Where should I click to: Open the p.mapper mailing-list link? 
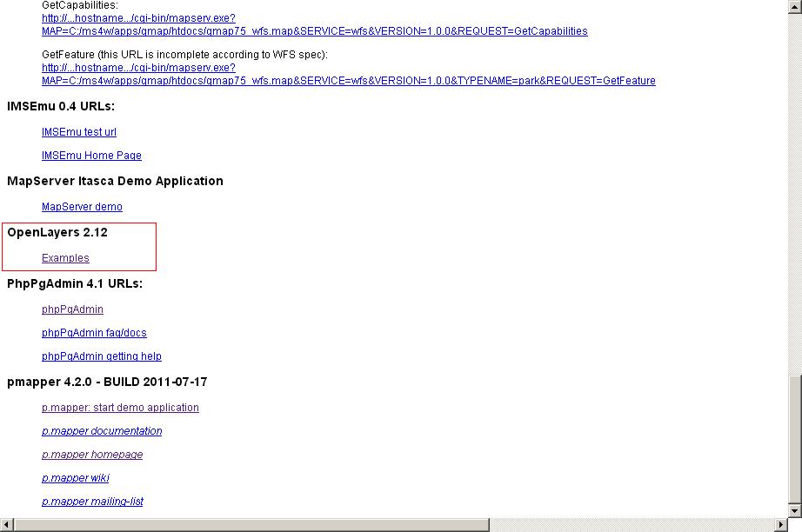93,502
